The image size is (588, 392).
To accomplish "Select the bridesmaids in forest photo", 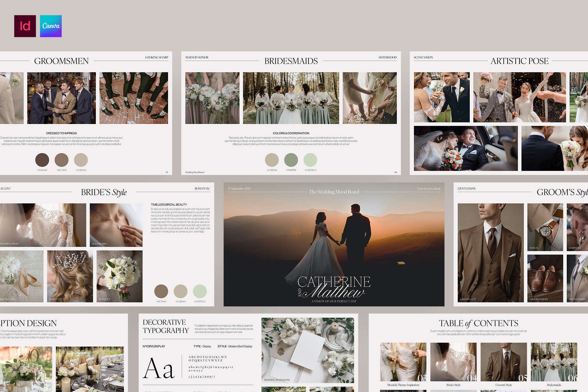I will 291,98.
